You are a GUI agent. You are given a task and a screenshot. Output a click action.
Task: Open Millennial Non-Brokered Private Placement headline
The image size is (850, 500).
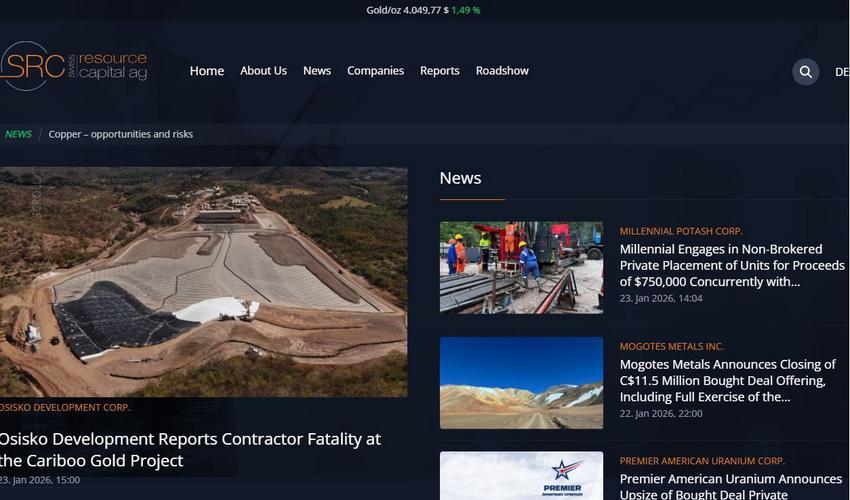732,265
